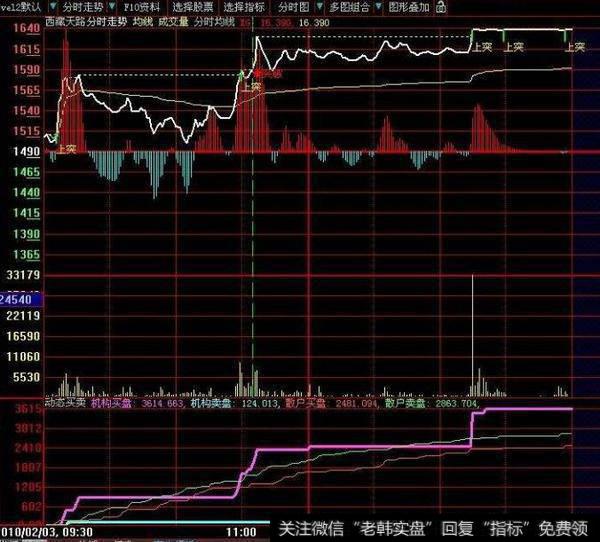Click the highlighted 24540 volume axis marker

[x=20, y=298]
